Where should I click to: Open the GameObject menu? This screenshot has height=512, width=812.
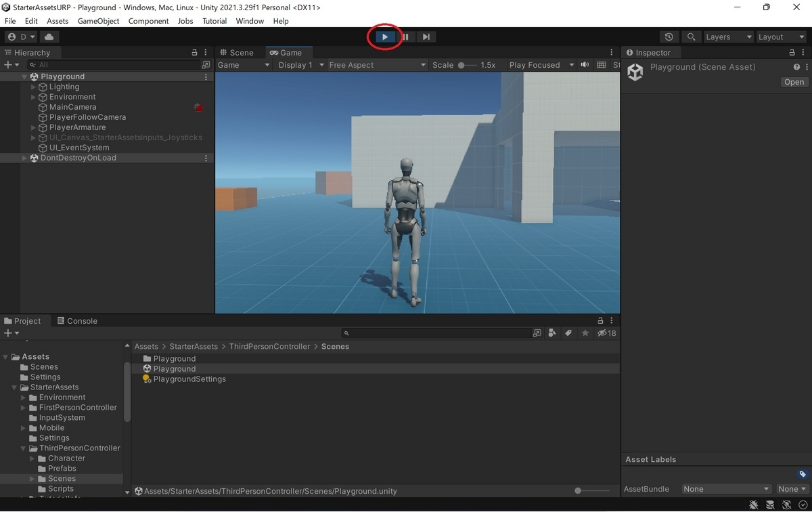98,21
